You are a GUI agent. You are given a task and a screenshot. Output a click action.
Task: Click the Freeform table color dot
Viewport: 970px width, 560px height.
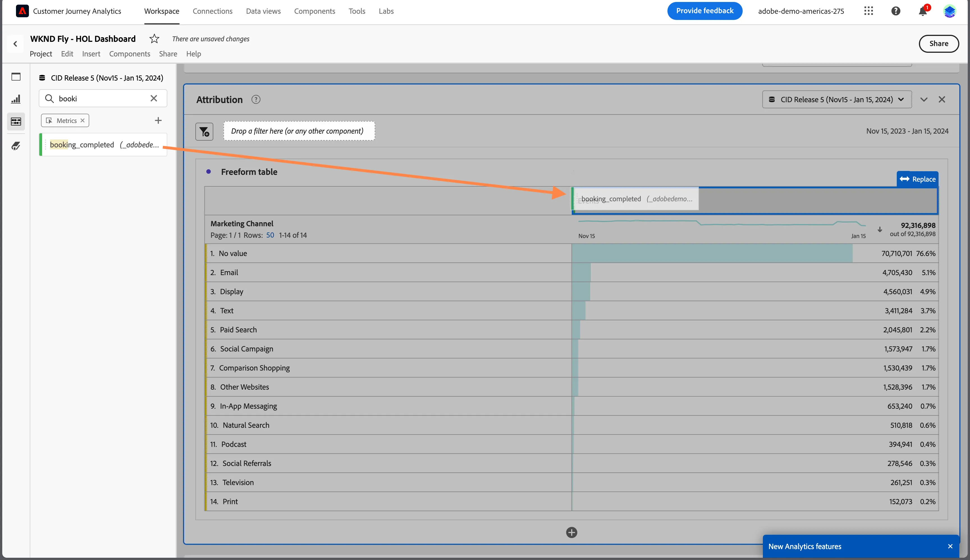pyautogui.click(x=208, y=172)
